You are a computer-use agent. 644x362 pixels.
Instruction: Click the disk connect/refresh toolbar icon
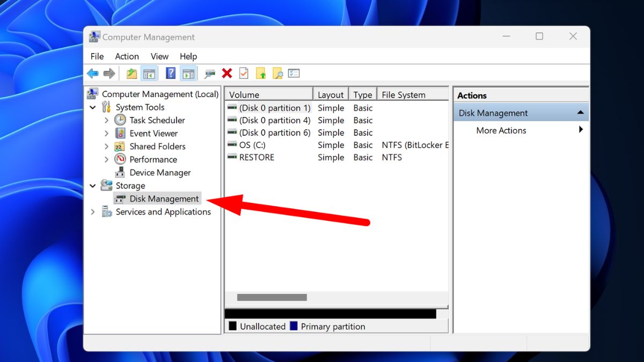tap(210, 73)
